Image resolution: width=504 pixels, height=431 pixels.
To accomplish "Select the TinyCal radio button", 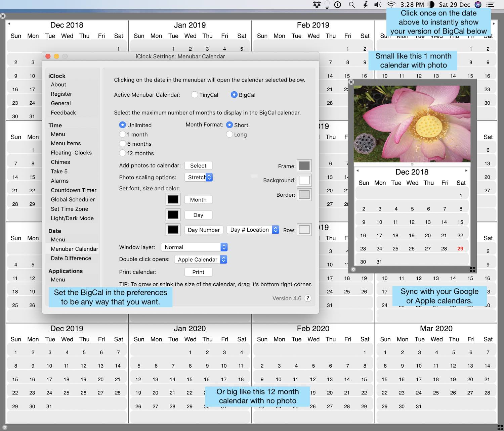I will pos(194,95).
